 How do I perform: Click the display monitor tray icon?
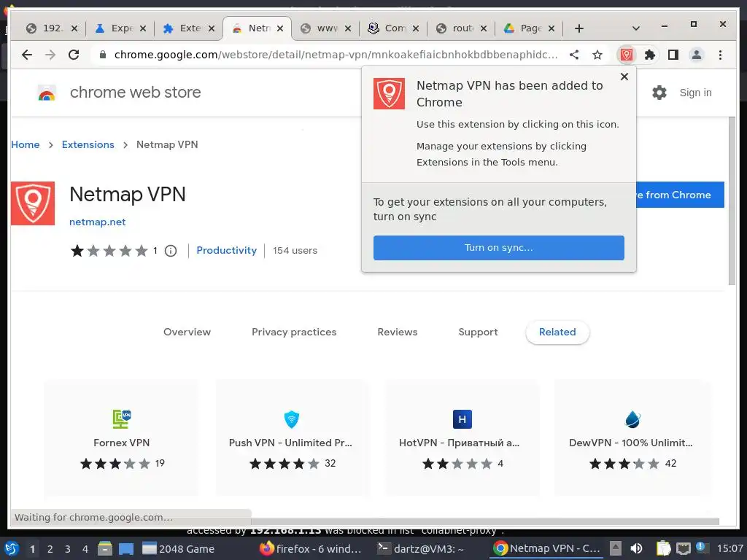pos(683,549)
